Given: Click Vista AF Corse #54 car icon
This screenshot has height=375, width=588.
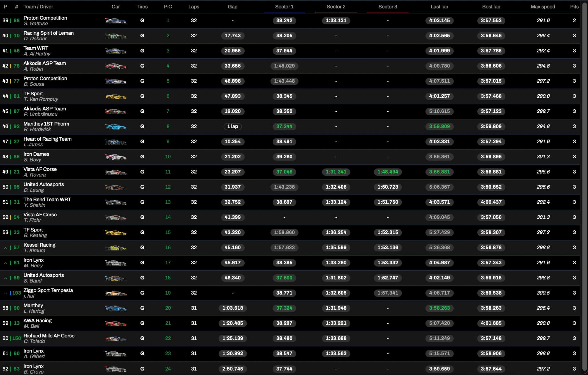Looking at the screenshot, I should click(x=115, y=217).
